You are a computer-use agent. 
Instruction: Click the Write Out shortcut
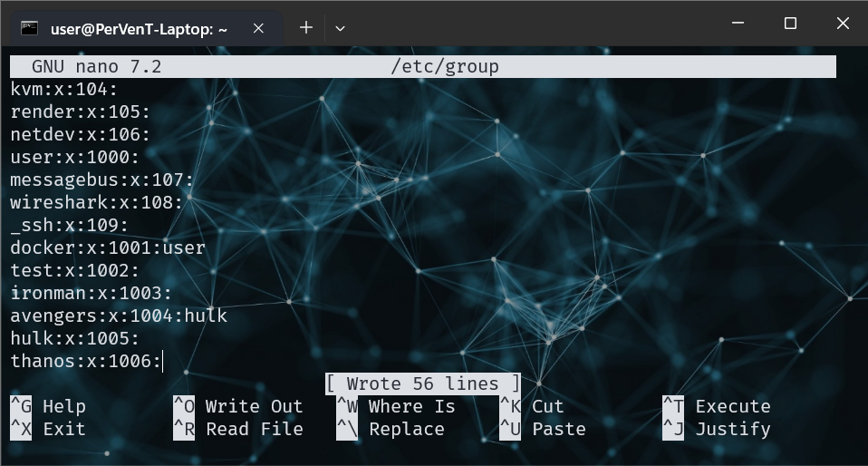pos(254,407)
